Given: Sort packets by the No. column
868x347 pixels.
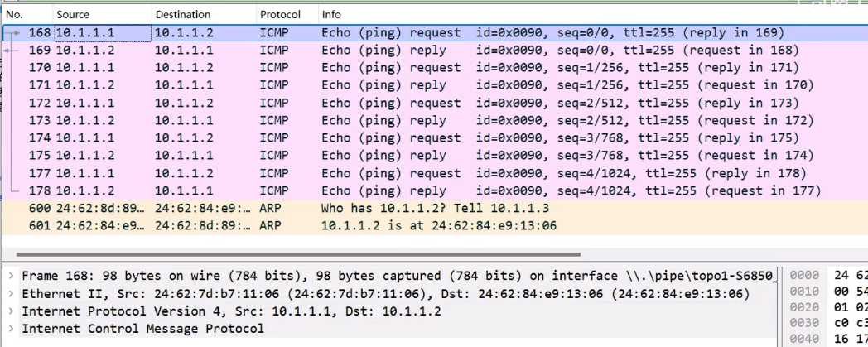Looking at the screenshot, I should tap(27, 14).
